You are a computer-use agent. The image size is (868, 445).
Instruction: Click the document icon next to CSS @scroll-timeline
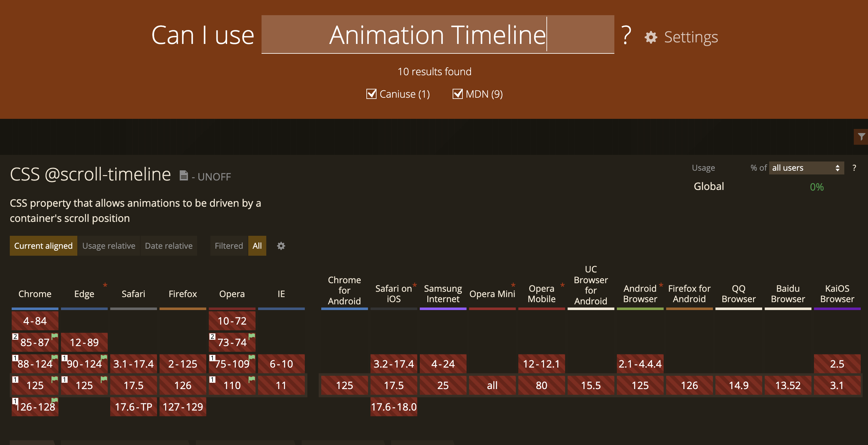[184, 175]
